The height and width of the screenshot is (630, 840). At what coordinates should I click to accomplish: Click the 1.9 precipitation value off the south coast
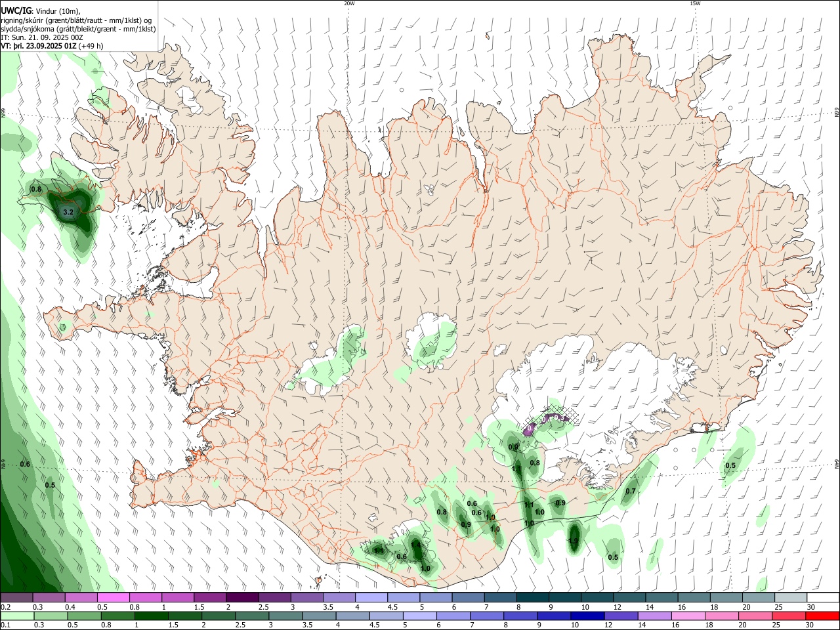pos(574,541)
